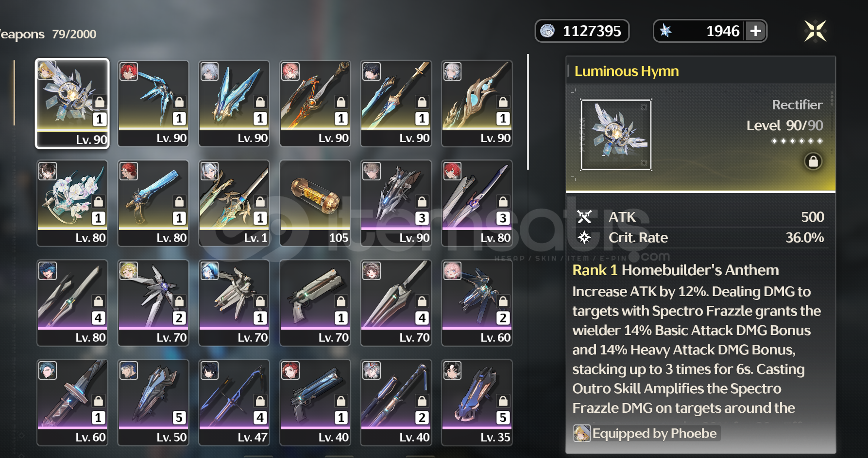
Task: Close the weapons inventory with the X icon
Action: point(815,31)
